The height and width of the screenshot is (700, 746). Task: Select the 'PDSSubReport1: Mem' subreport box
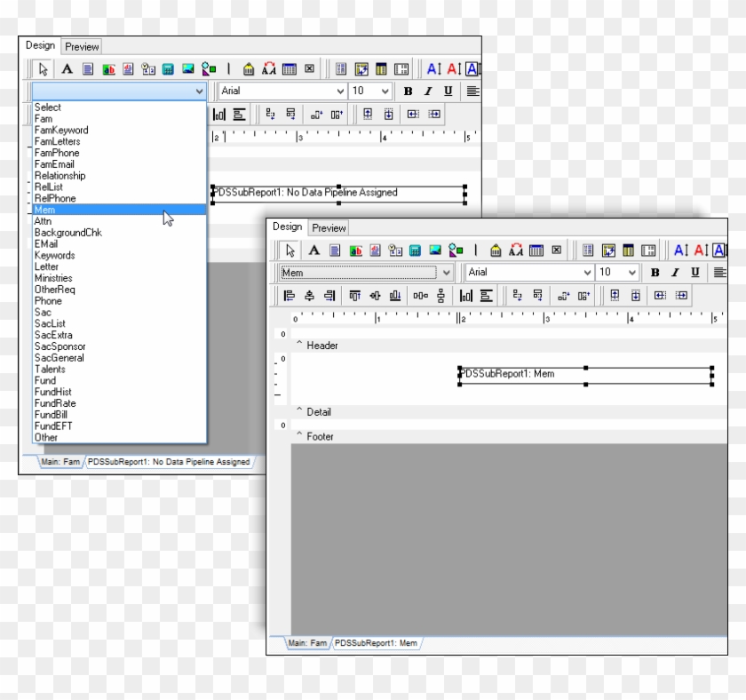coord(585,376)
